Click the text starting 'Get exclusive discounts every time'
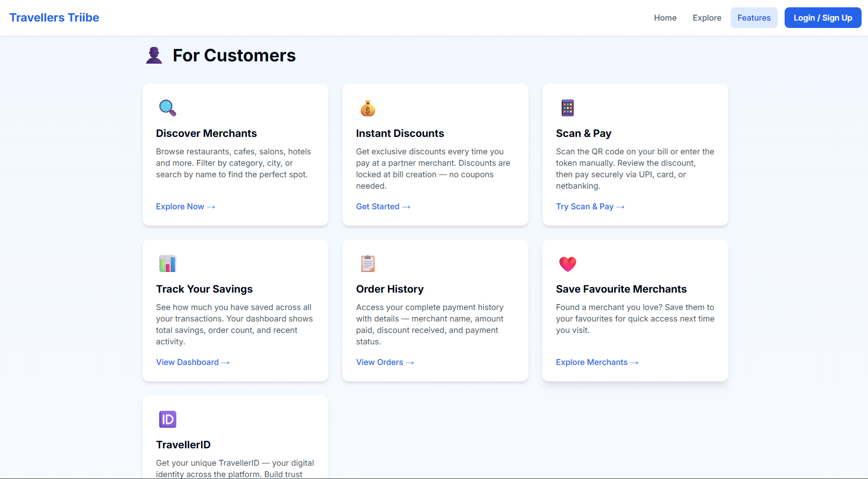 click(433, 169)
